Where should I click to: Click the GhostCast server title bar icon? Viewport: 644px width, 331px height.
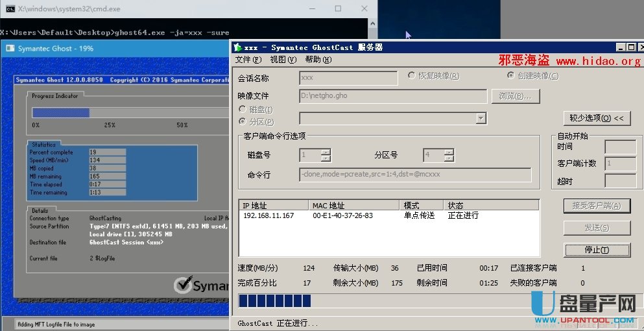click(x=238, y=47)
